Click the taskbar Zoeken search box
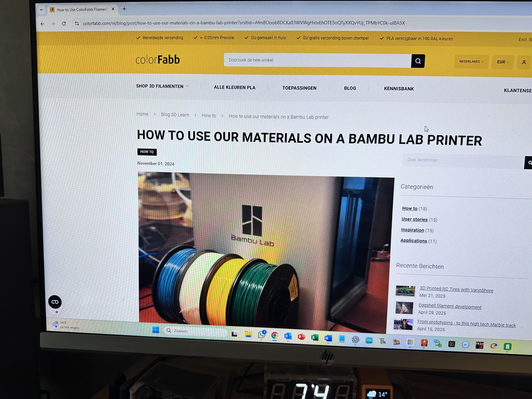This screenshot has height=399, width=532. pos(196,331)
